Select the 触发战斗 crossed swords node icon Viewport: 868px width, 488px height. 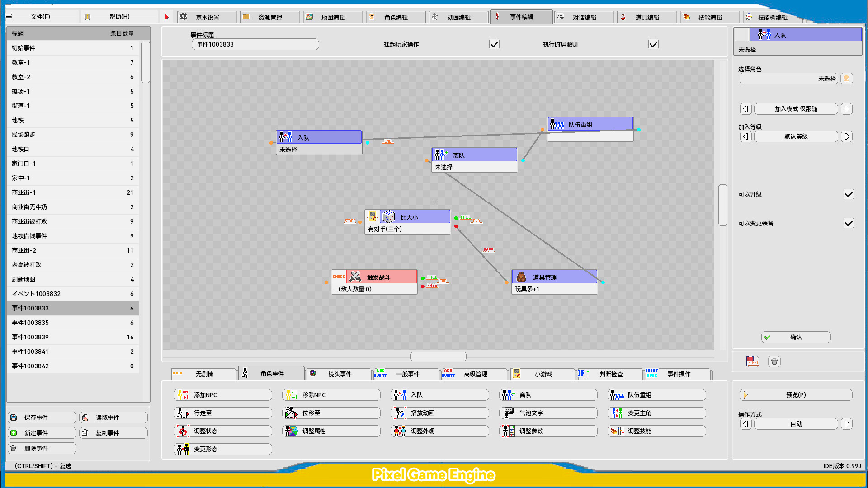355,277
